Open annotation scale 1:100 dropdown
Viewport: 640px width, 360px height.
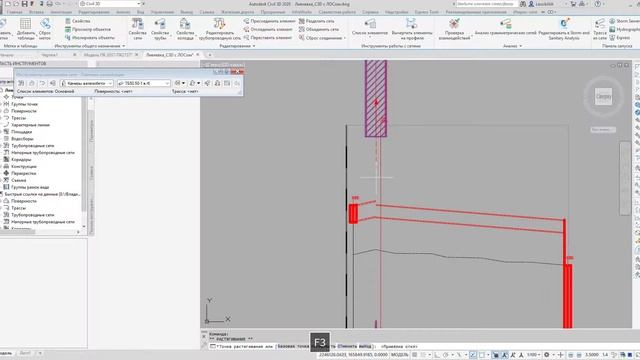click(x=533, y=355)
